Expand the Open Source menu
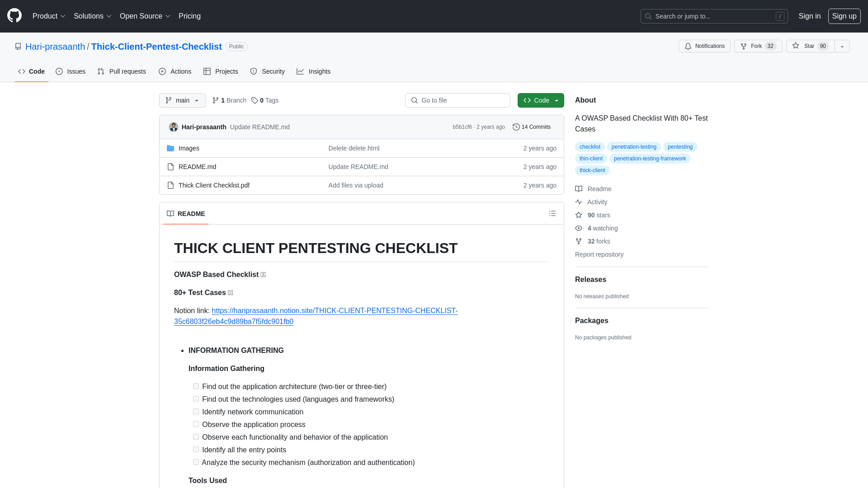 coord(145,16)
